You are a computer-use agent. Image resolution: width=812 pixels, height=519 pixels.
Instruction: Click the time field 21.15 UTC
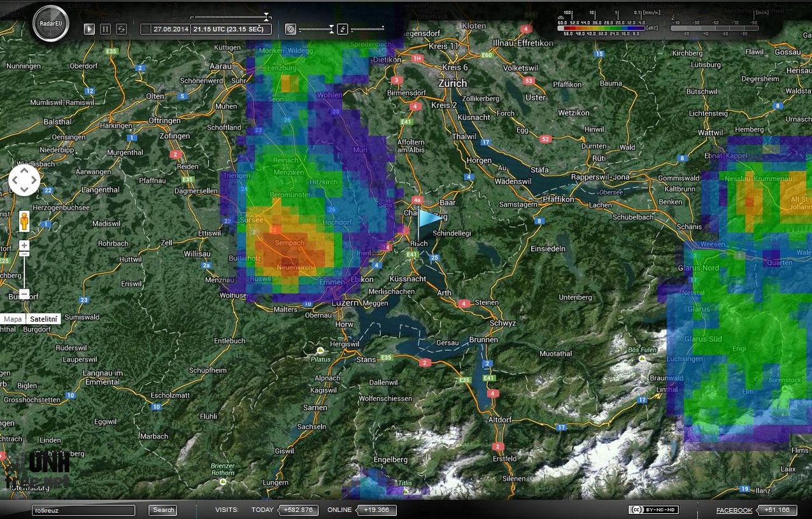pos(232,29)
